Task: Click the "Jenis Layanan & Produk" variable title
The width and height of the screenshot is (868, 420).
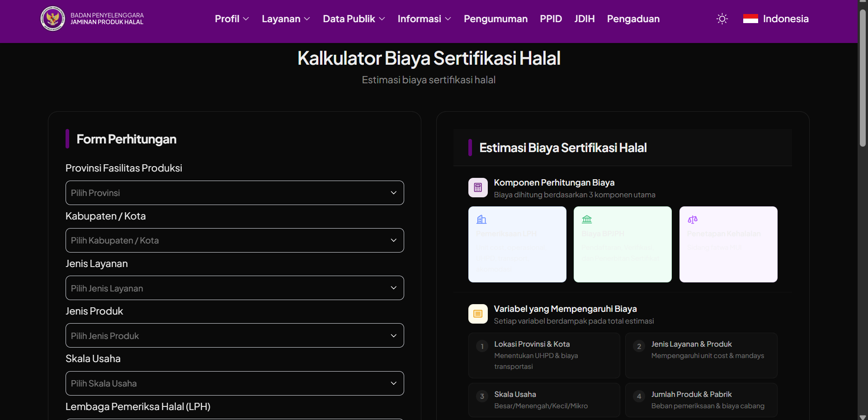Action: tap(691, 344)
